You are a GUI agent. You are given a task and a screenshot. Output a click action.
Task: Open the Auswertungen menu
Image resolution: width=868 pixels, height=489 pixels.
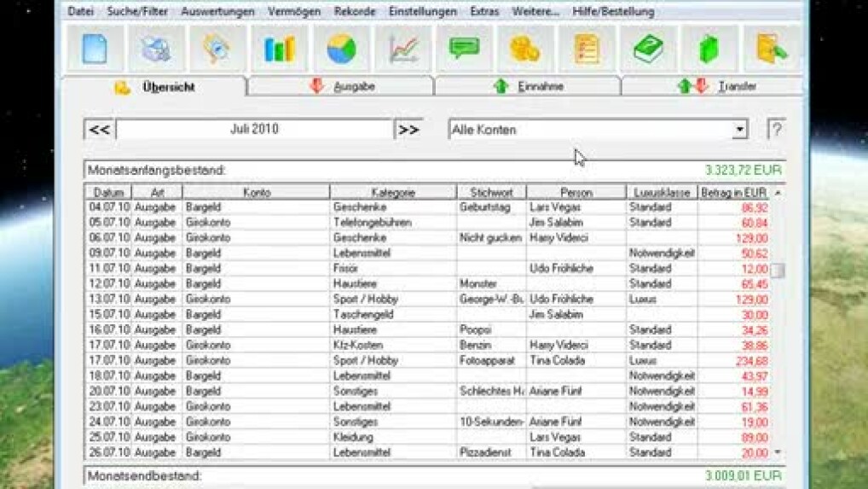[217, 12]
